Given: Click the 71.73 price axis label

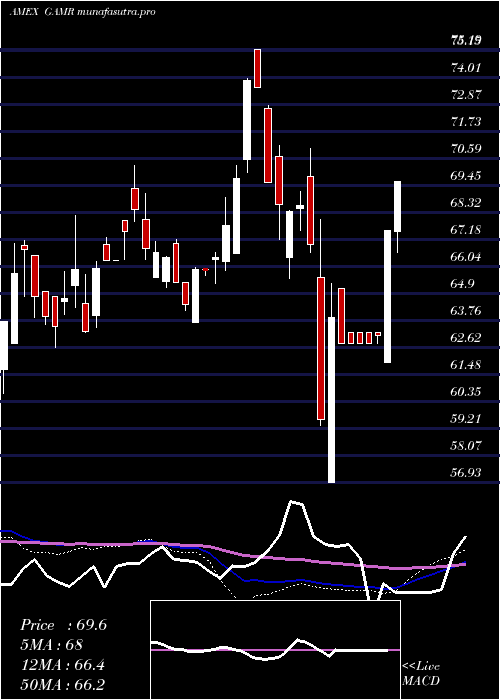Looking at the screenshot, I should point(466,121).
